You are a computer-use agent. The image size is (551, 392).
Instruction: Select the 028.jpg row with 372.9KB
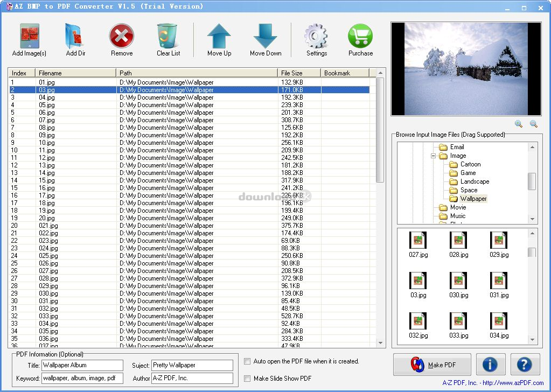point(190,278)
